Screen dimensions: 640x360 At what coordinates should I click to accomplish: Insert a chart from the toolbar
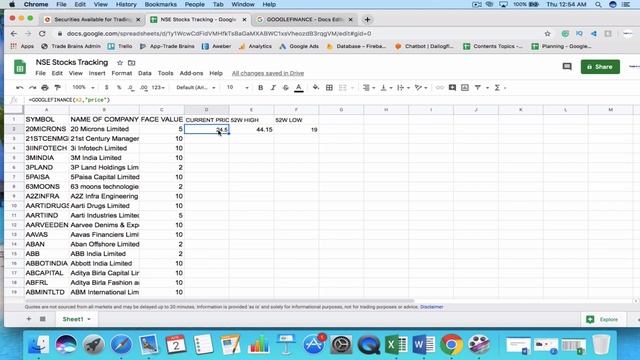(465, 88)
